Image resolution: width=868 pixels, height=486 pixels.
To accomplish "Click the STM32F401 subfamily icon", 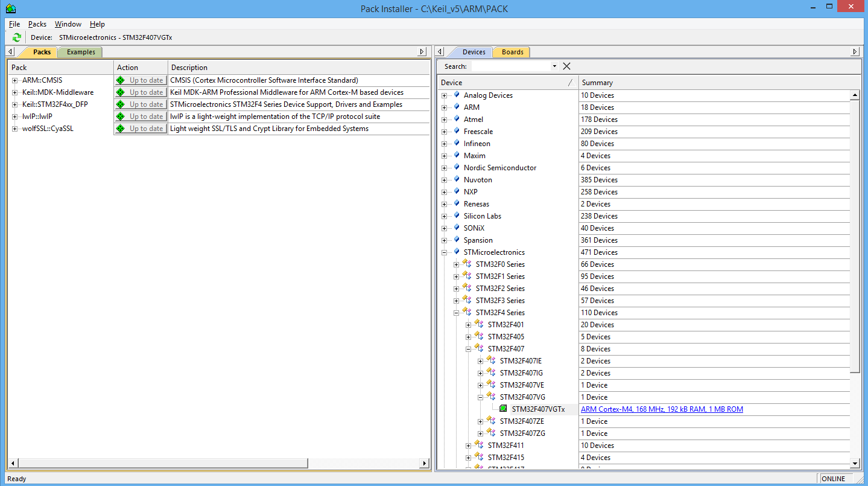I will tap(479, 324).
